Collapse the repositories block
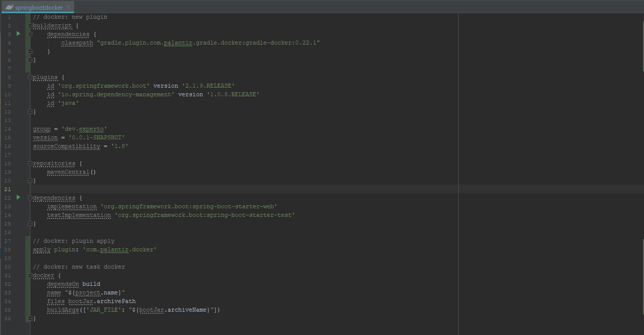 coord(29,163)
